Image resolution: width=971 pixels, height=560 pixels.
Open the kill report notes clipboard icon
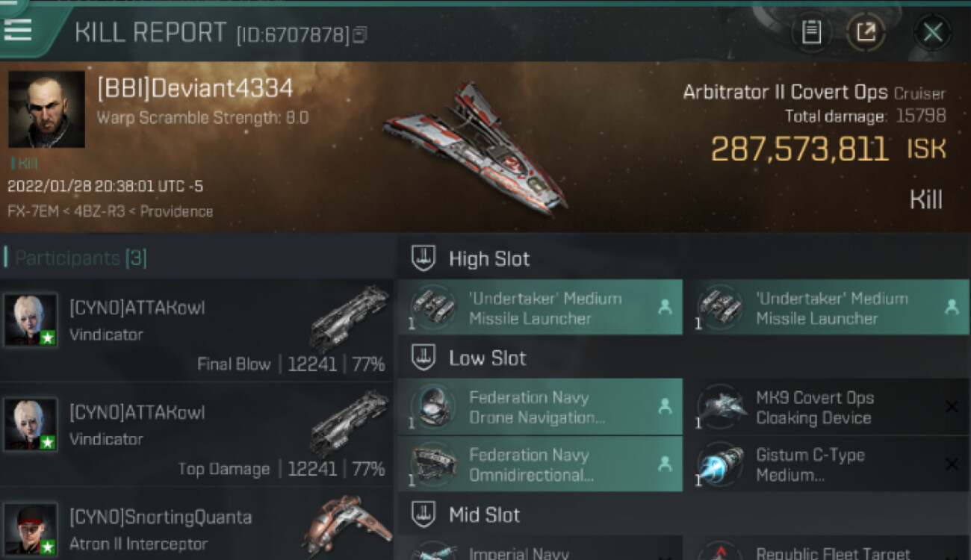pyautogui.click(x=812, y=32)
